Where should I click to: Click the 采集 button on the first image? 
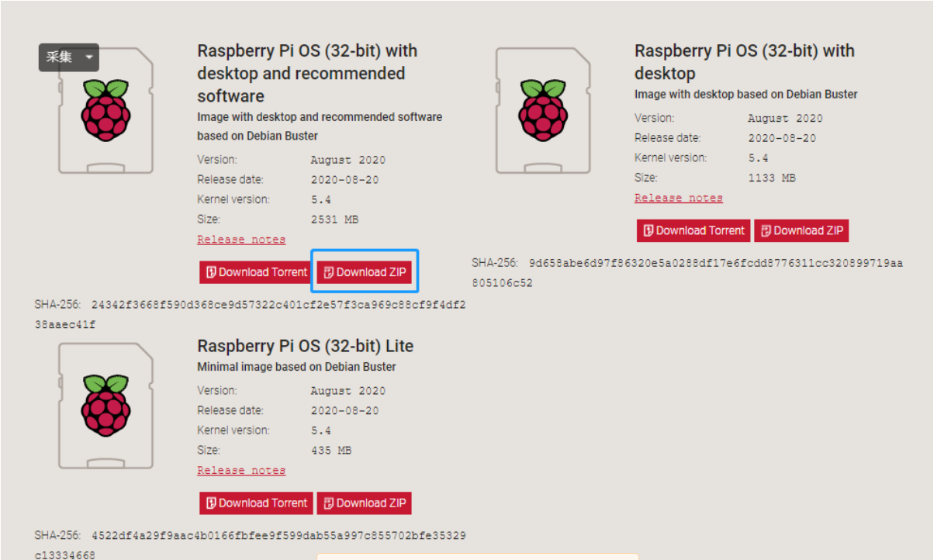pyautogui.click(x=60, y=57)
